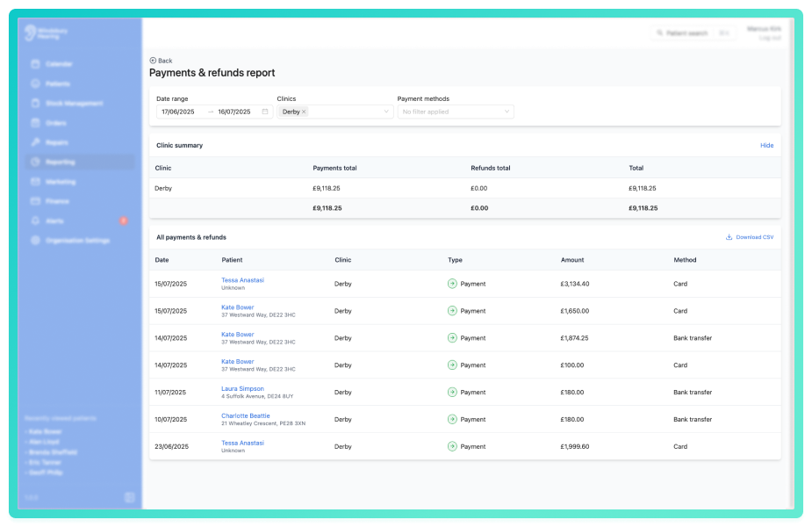Click the Log out link
This screenshot has width=812, height=527.
pos(770,39)
